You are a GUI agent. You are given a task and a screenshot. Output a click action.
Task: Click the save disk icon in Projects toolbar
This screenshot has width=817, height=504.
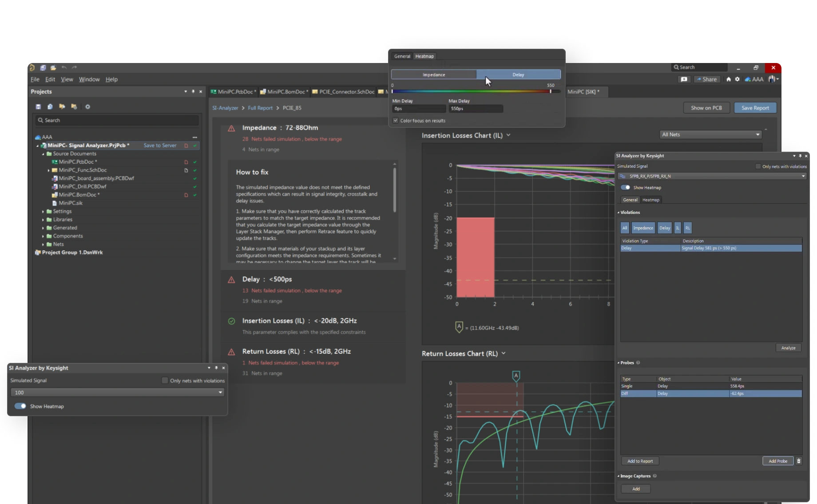39,106
